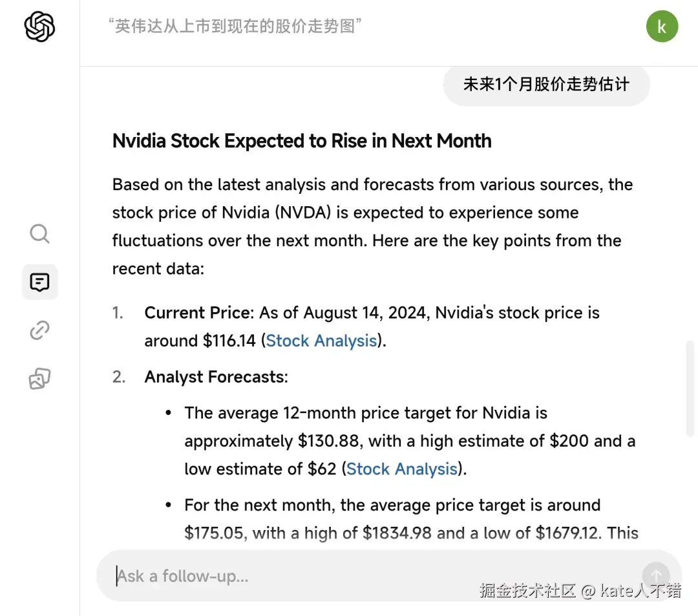Select the chat answer icon in the sidebar
Screen dimensions: 698x616
pos(39,282)
